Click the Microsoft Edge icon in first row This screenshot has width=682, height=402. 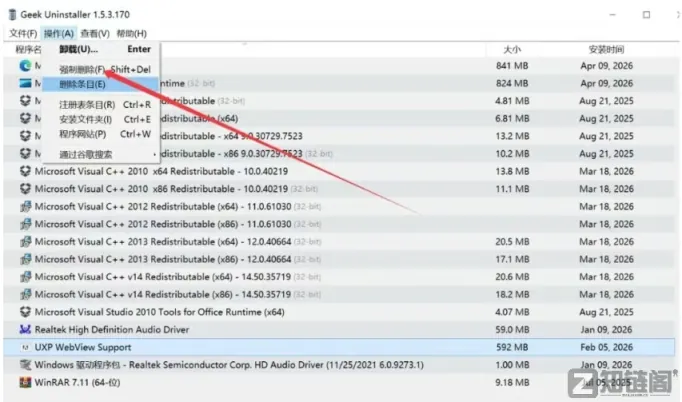click(x=25, y=66)
